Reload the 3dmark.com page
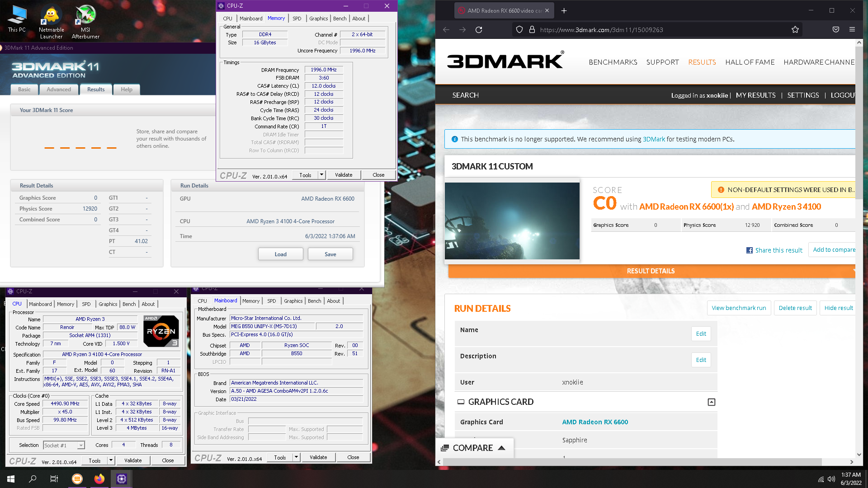Image resolution: width=868 pixels, height=488 pixels. click(479, 30)
